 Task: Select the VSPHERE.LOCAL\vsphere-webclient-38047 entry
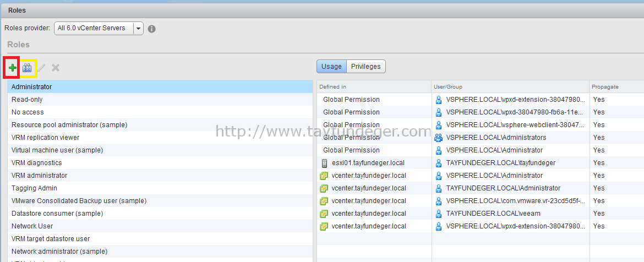(x=515, y=125)
